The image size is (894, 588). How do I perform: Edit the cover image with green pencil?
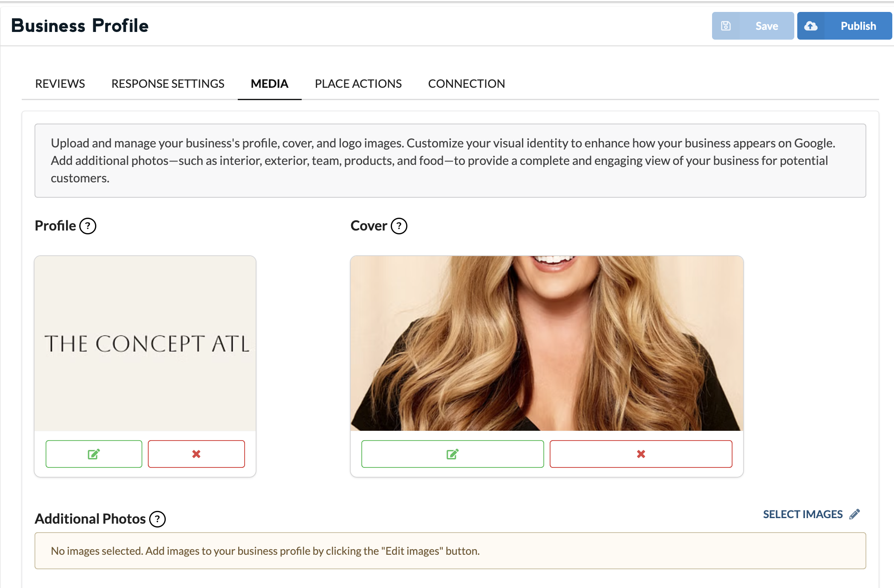point(452,454)
